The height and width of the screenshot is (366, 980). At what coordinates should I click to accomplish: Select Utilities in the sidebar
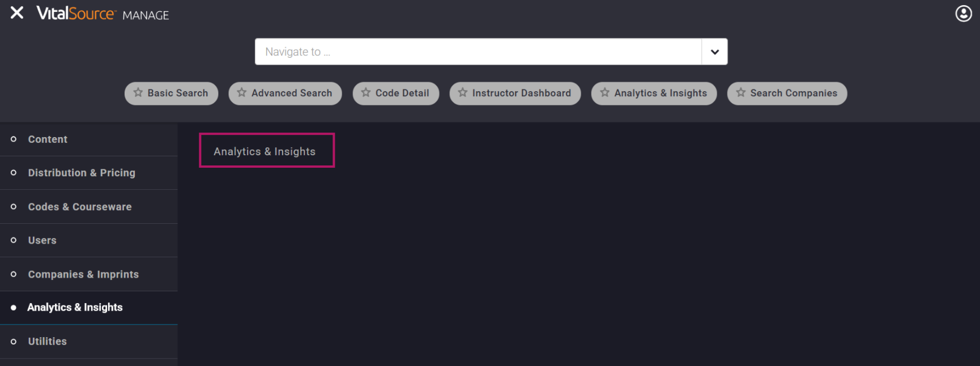[x=48, y=342]
